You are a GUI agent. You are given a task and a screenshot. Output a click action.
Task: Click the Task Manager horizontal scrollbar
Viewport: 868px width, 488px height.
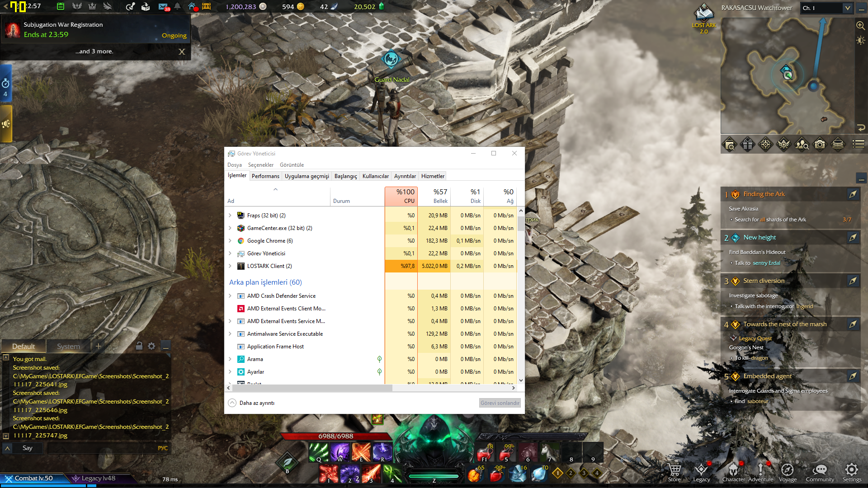[x=312, y=388]
